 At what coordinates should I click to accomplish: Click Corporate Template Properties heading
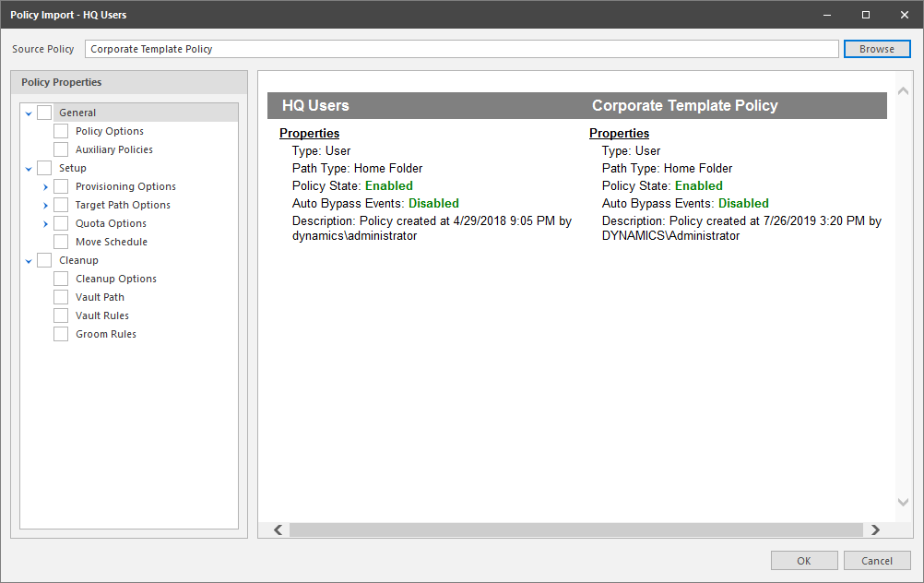[620, 133]
